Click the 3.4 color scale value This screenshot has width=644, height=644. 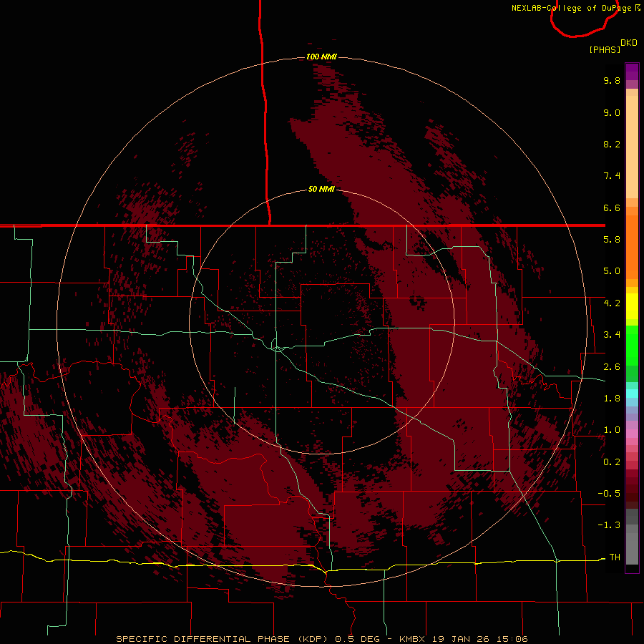[612, 335]
